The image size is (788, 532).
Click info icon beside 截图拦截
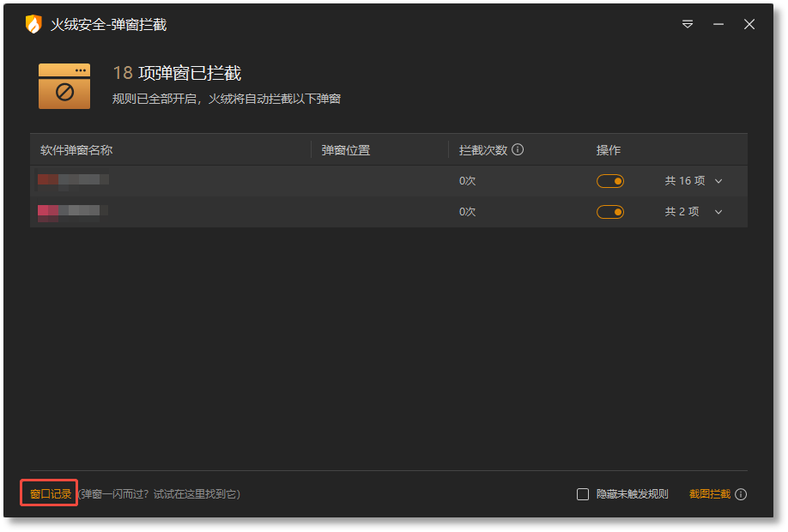tap(741, 494)
